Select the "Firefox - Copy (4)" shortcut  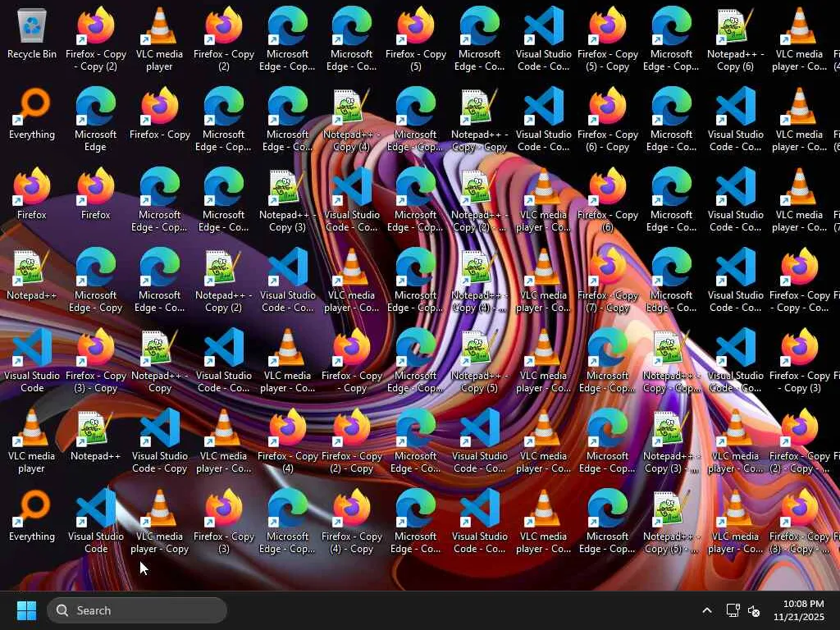click(x=288, y=441)
